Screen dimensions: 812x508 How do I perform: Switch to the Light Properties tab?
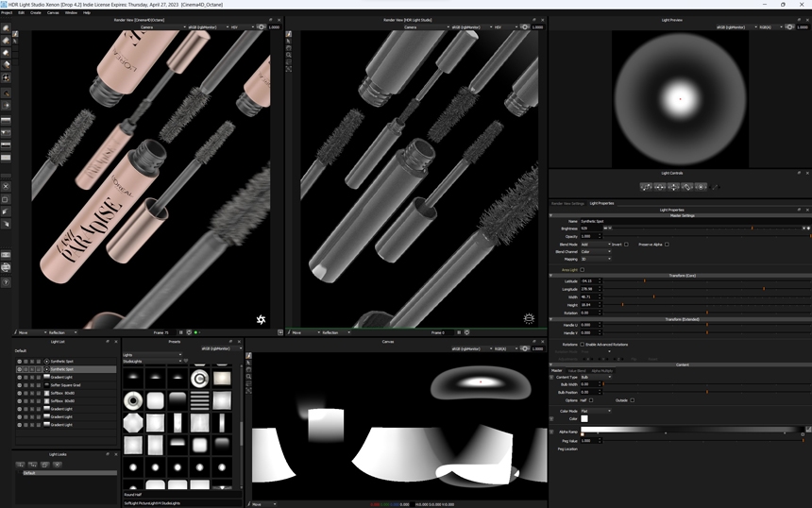(601, 203)
